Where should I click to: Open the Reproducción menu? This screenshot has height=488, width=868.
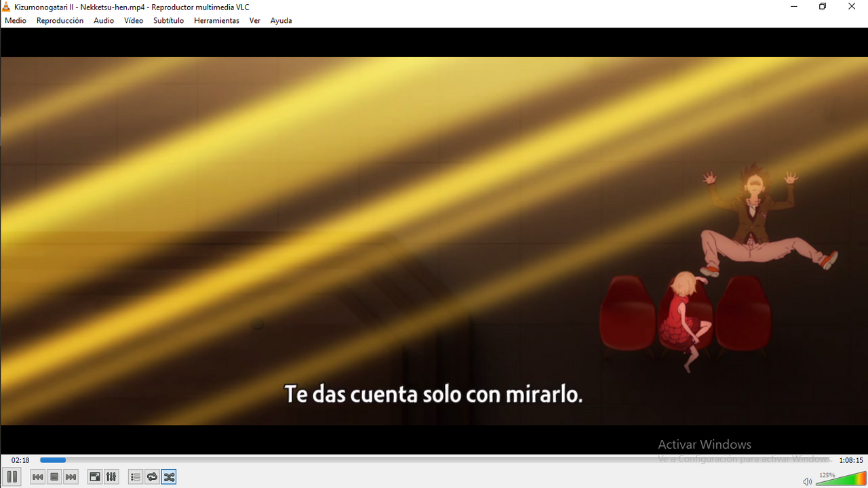(60, 20)
